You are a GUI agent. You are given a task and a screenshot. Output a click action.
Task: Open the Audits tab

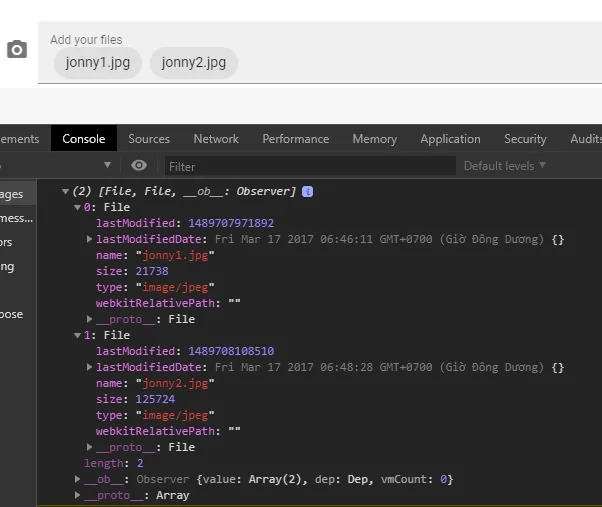click(586, 139)
